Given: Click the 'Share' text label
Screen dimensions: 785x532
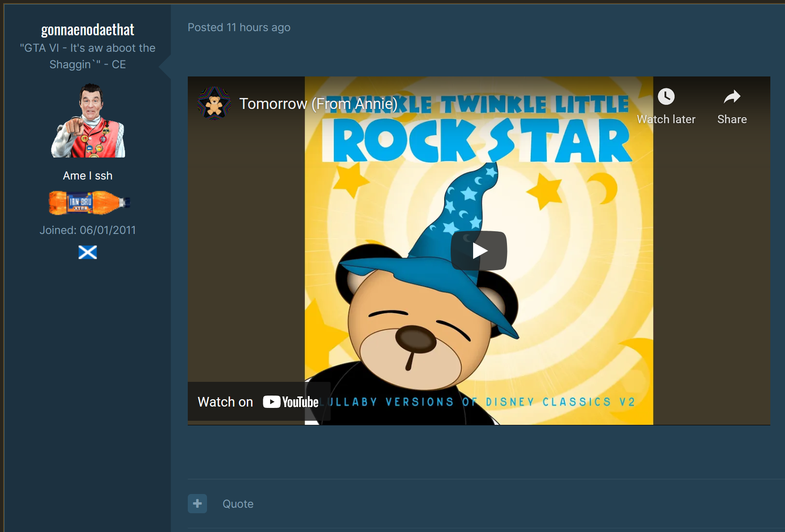Looking at the screenshot, I should [732, 119].
